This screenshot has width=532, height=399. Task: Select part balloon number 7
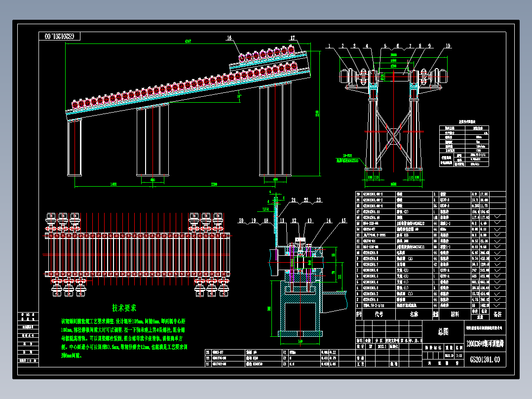point(410,46)
